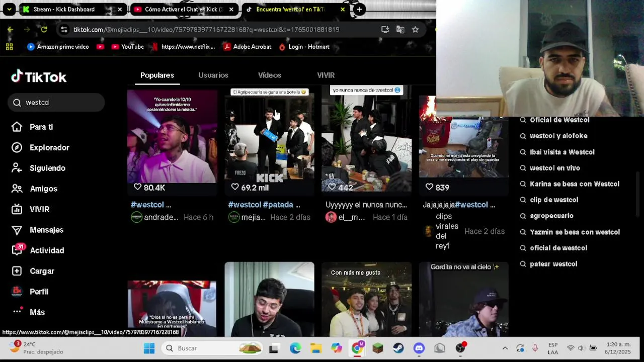Image resolution: width=644 pixels, height=362 pixels.
Task: Open Discord from the taskbar
Action: click(419, 348)
